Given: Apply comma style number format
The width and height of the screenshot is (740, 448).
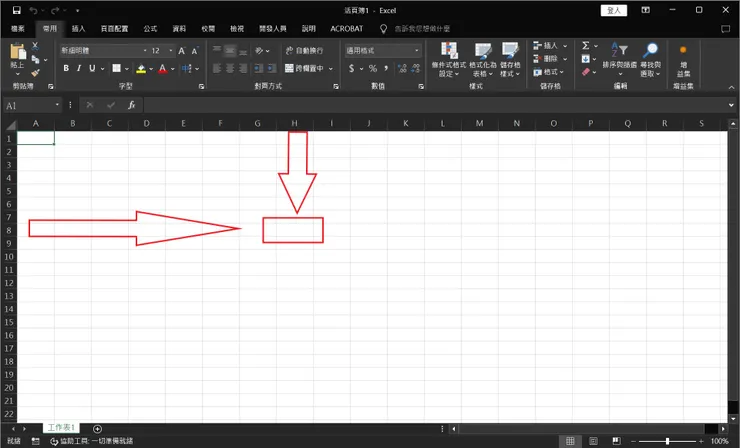Looking at the screenshot, I should click(x=386, y=68).
